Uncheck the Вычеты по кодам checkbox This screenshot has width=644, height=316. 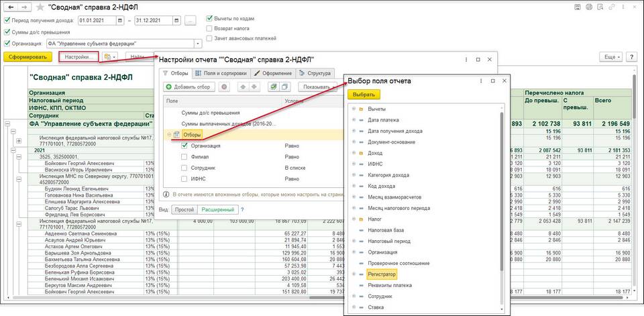(x=210, y=19)
